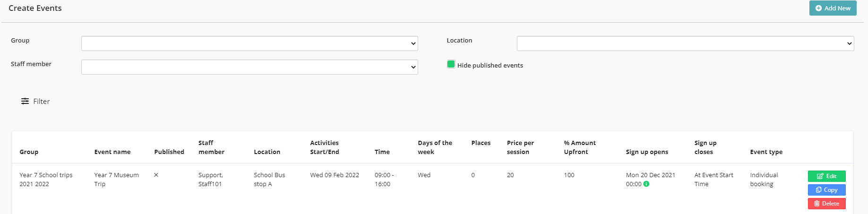The image size is (868, 214).
Task: Click the plus icon in Add New
Action: tap(818, 9)
